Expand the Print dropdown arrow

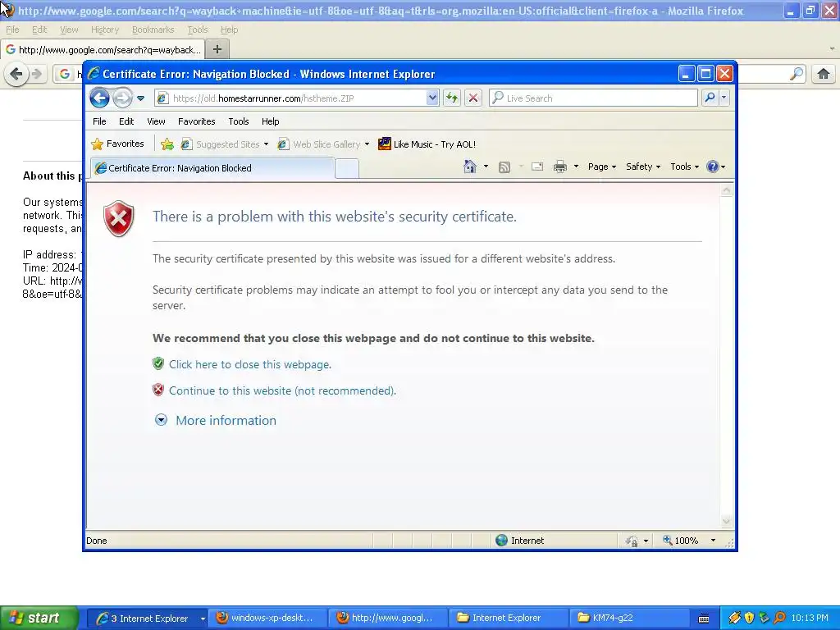(x=577, y=167)
